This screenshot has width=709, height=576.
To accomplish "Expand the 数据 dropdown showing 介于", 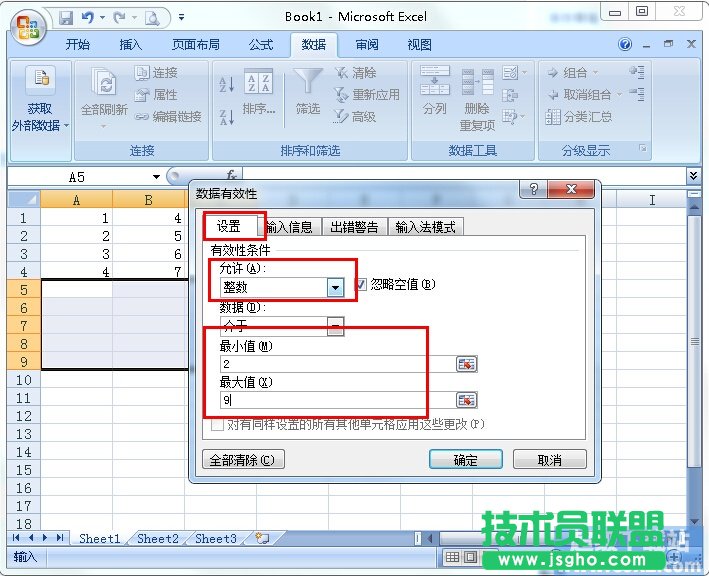I will (x=336, y=326).
